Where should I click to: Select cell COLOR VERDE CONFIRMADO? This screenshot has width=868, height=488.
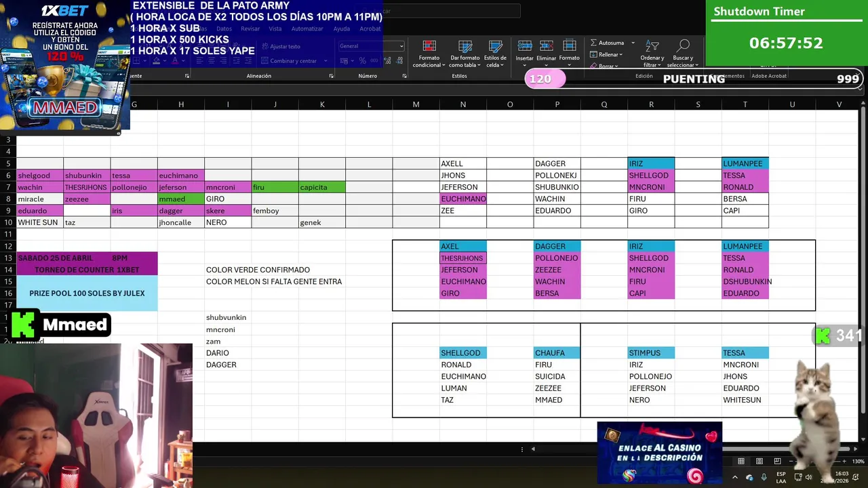tap(258, 270)
